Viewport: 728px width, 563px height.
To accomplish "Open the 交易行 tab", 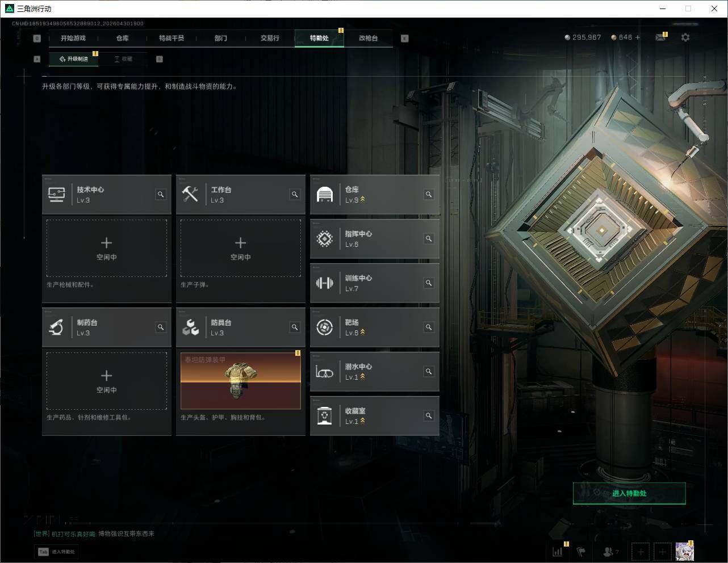I will click(x=270, y=38).
